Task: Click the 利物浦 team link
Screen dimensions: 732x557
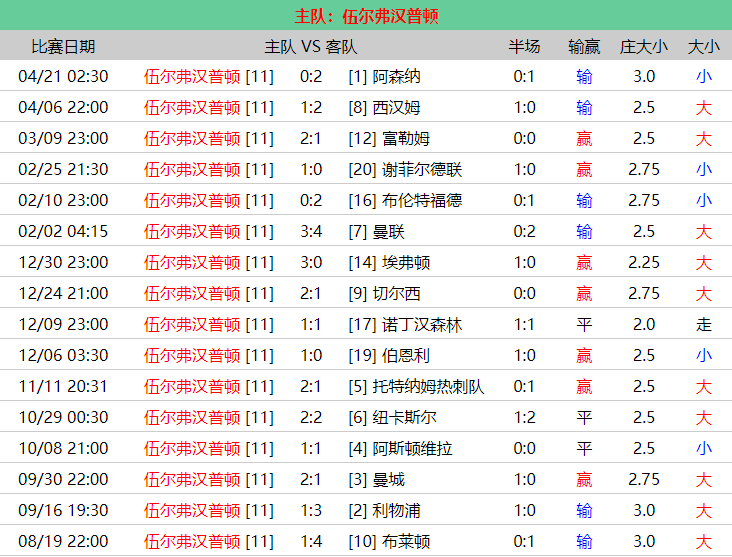Action: (x=396, y=510)
